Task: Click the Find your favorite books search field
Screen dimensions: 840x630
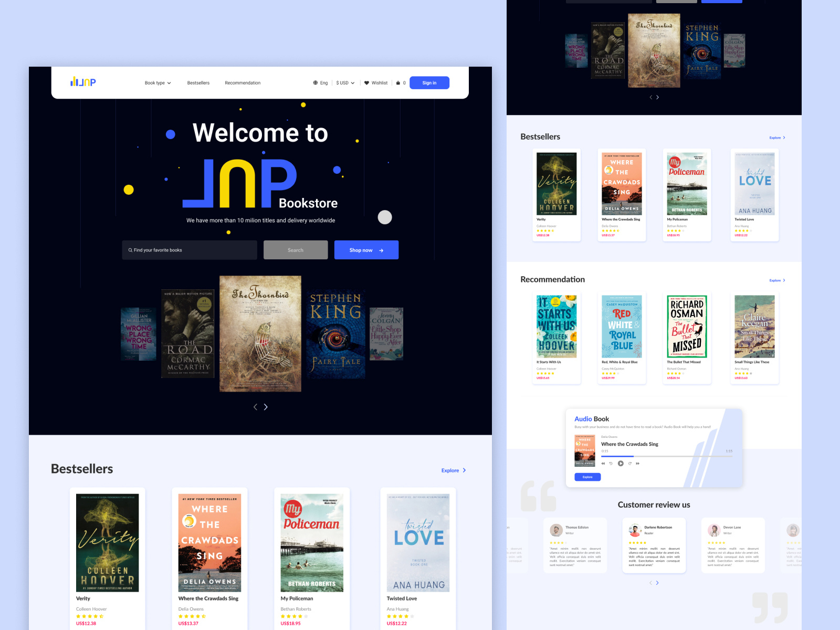Action: click(190, 250)
